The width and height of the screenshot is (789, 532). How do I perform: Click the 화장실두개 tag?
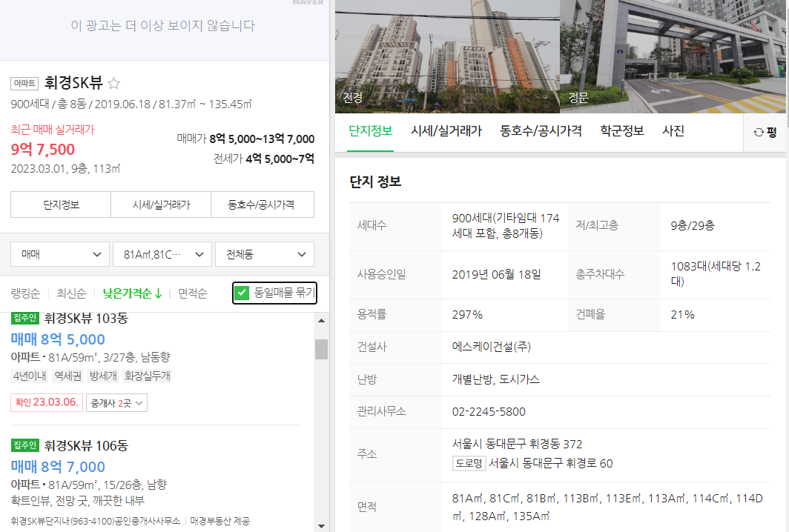coord(148,376)
